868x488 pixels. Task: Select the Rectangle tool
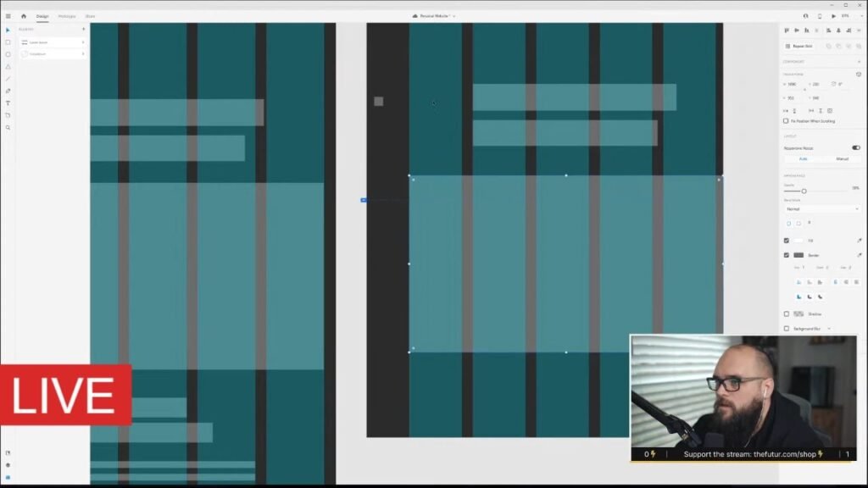pos(8,42)
